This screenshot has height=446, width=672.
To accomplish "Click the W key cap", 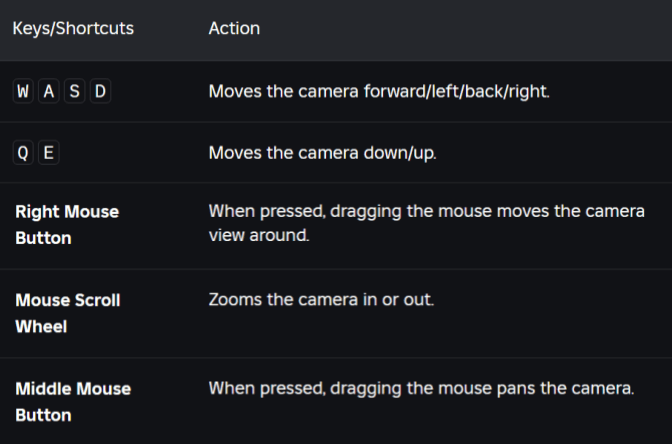I will 23,91.
